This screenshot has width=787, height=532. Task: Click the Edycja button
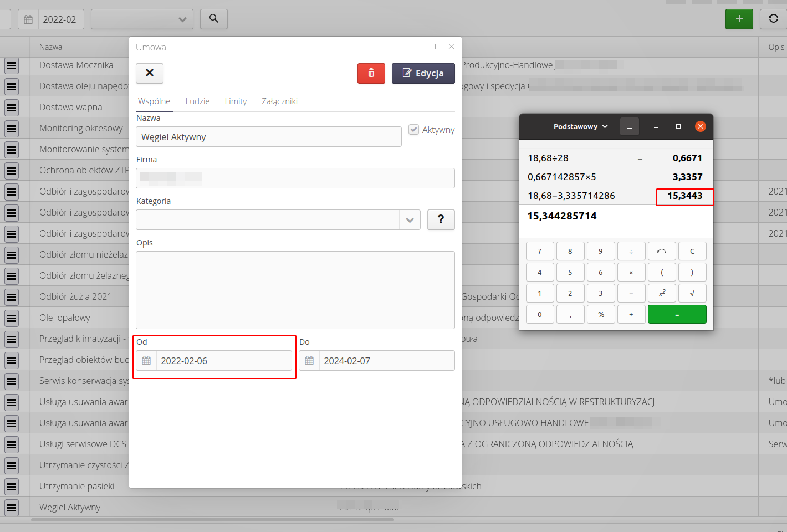coord(423,73)
